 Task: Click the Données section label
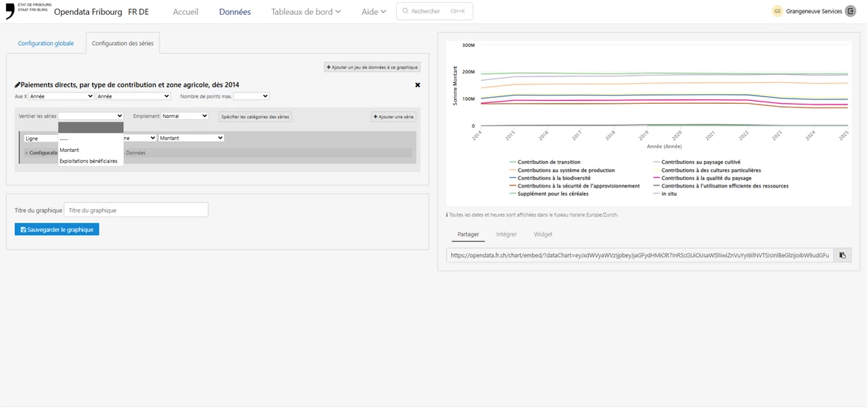click(136, 153)
